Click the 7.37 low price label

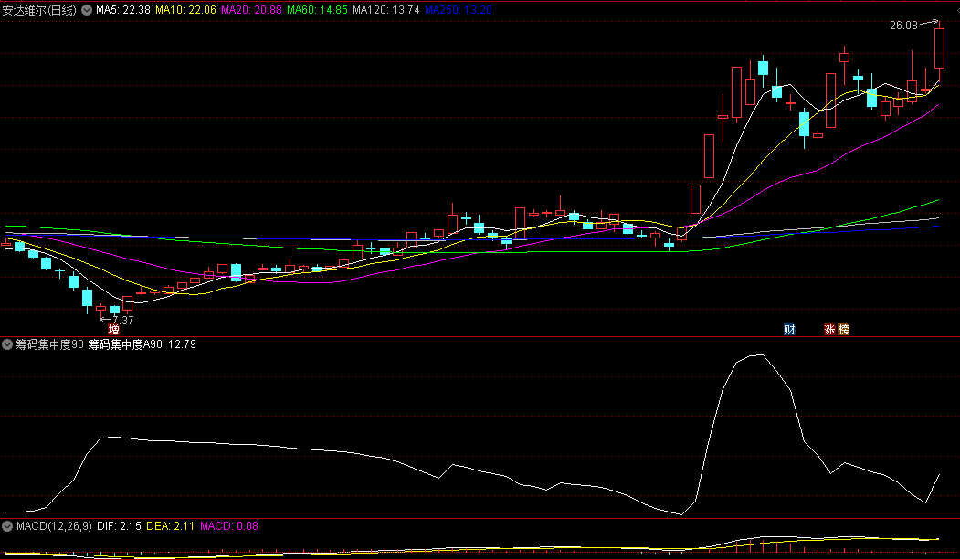tap(123, 320)
